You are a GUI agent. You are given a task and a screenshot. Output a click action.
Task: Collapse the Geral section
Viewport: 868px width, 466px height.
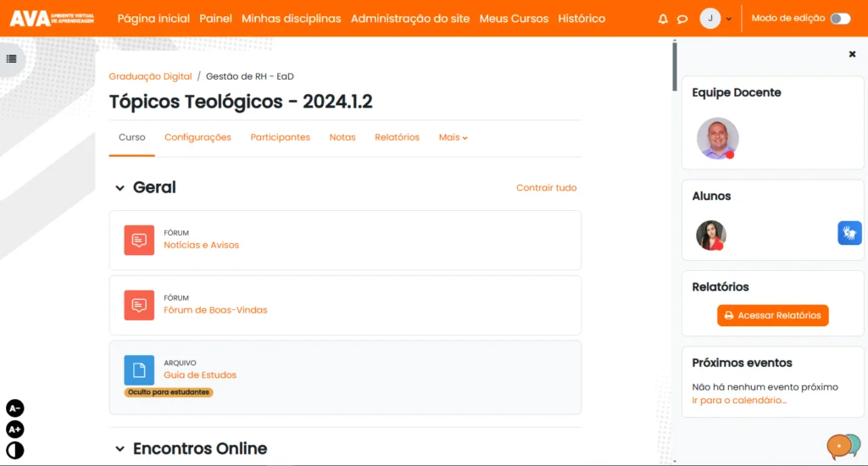pyautogui.click(x=120, y=188)
